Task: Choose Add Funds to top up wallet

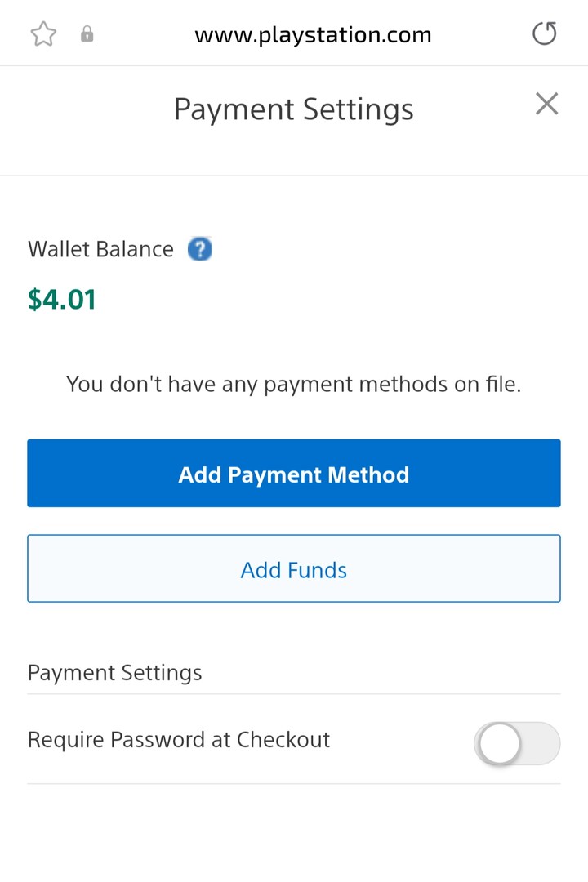Action: pyautogui.click(x=294, y=568)
